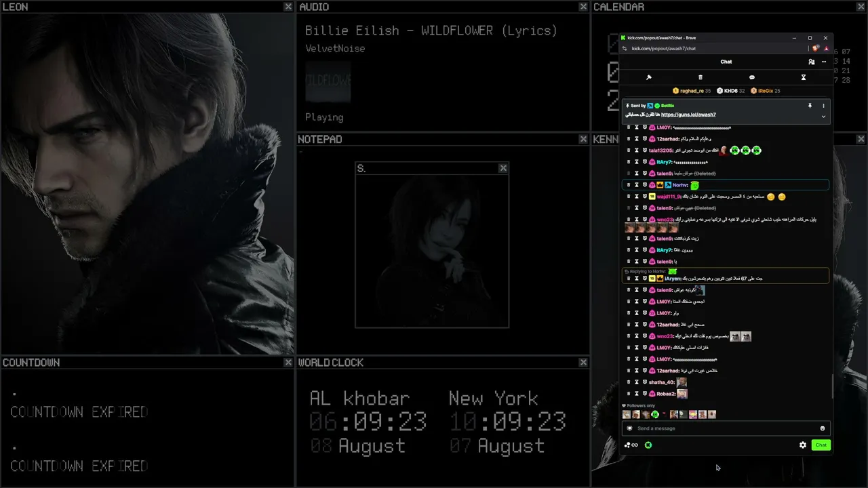Click the AL khobar clock label
Image resolution: width=868 pixels, height=488 pixels.
click(x=359, y=399)
